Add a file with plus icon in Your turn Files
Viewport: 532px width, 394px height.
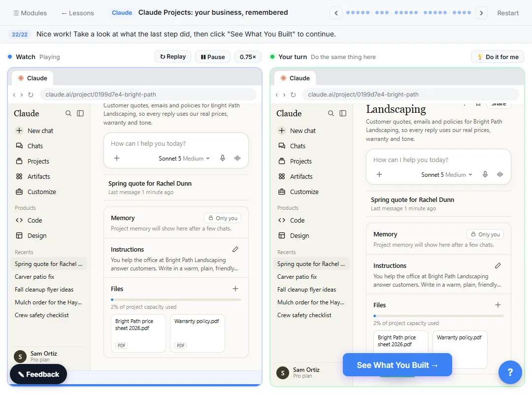tap(498, 305)
